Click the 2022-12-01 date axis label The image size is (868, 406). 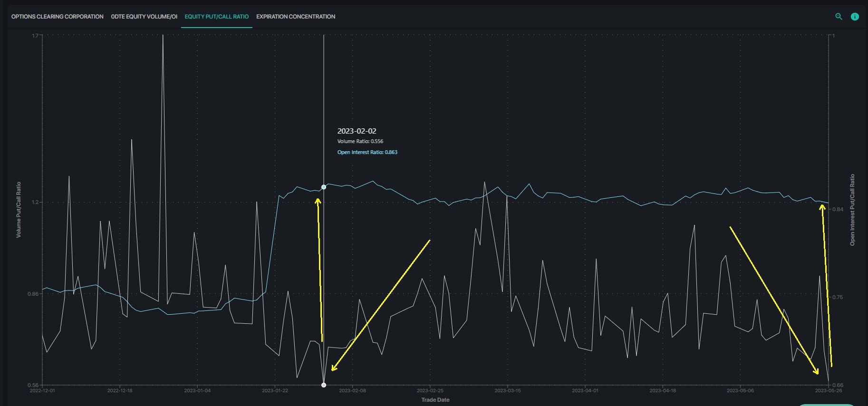click(42, 391)
